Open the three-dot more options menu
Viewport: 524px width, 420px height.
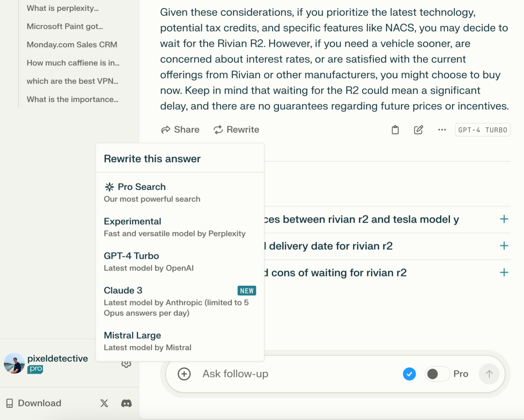click(x=442, y=130)
